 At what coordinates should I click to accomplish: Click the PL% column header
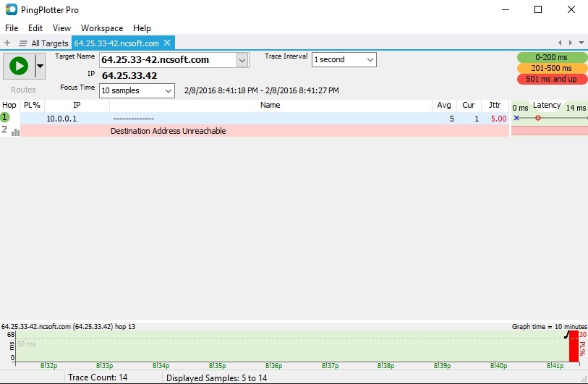[33, 106]
